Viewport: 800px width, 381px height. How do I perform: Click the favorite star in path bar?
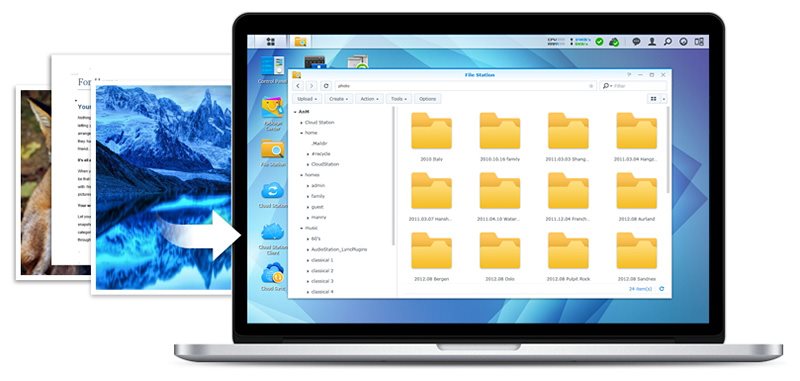(591, 86)
